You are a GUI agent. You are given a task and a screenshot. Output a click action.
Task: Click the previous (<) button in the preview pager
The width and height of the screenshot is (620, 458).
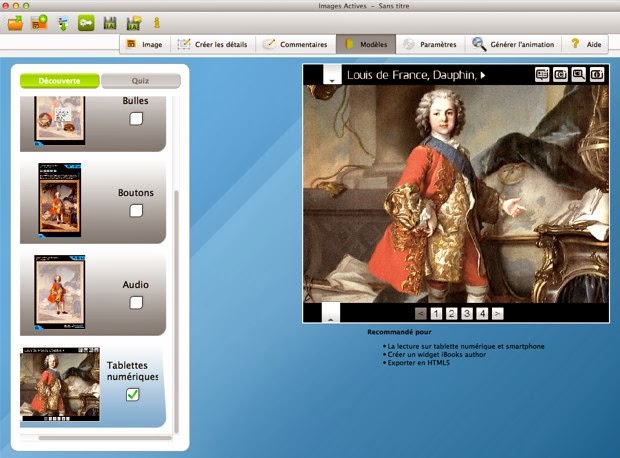[421, 314]
